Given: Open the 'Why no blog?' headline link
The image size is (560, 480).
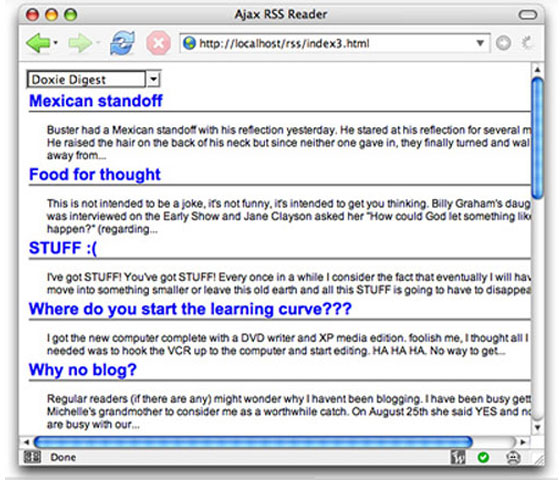Looking at the screenshot, I should coord(83,370).
